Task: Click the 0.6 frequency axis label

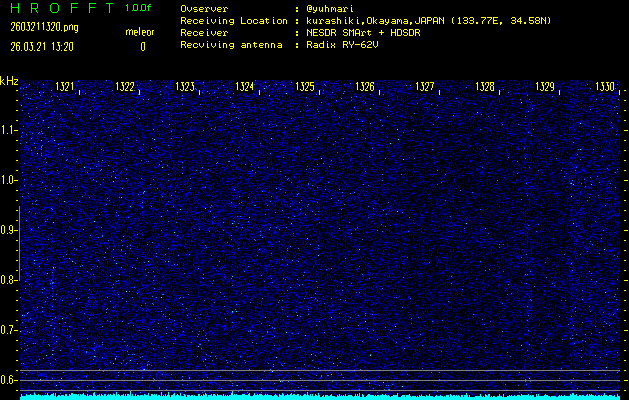Action: pyautogui.click(x=9, y=379)
